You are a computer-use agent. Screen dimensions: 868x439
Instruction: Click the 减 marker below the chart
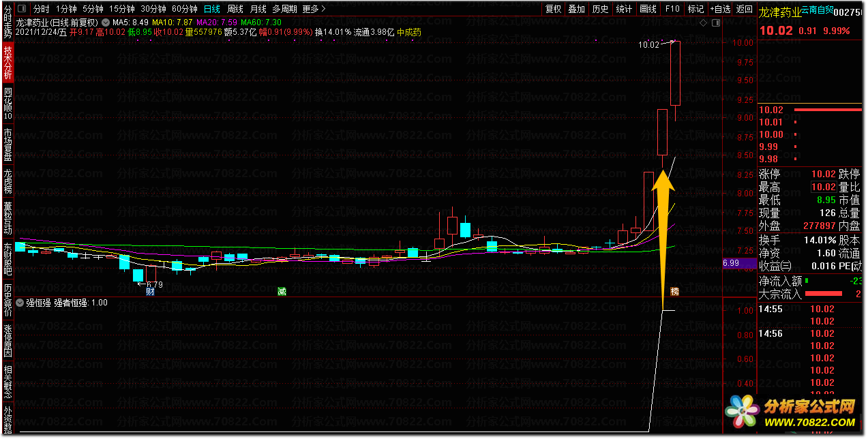point(282,292)
